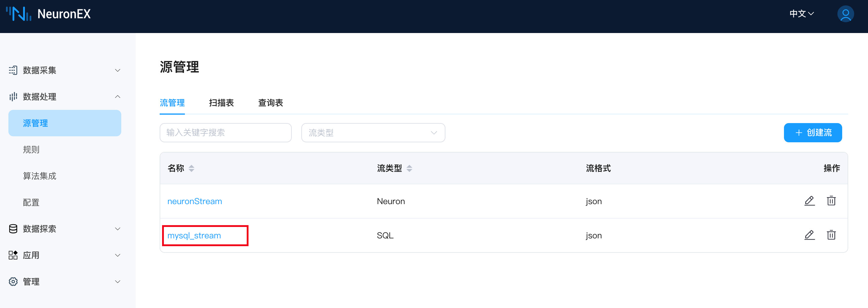This screenshot has width=868, height=308.
Task: Delete mysql_stream using the trash icon
Action: pos(831,235)
